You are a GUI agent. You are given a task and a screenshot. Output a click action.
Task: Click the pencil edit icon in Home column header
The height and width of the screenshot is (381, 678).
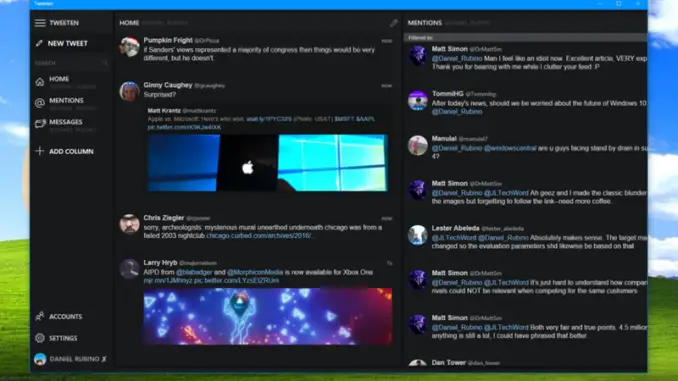click(393, 23)
